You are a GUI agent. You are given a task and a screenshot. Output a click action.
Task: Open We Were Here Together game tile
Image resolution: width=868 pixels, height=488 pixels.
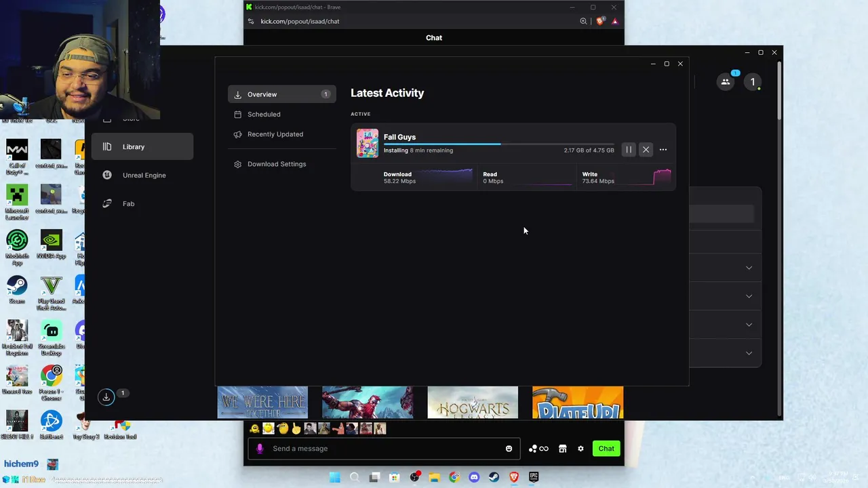pyautogui.click(x=262, y=403)
